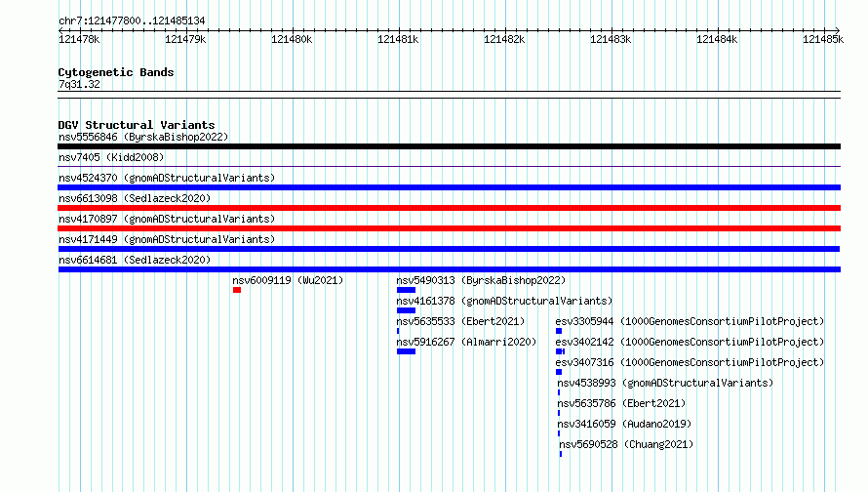This screenshot has width=868, height=492.
Task: Open nsv5916267 (Almarri2020) variant label
Action: pos(466,342)
